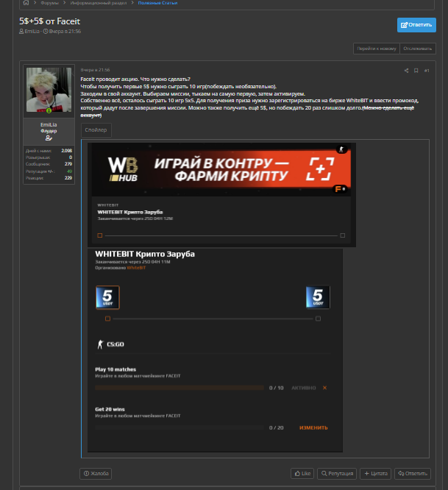Click Сообщения count 279
448x490 pixels.
(68, 164)
